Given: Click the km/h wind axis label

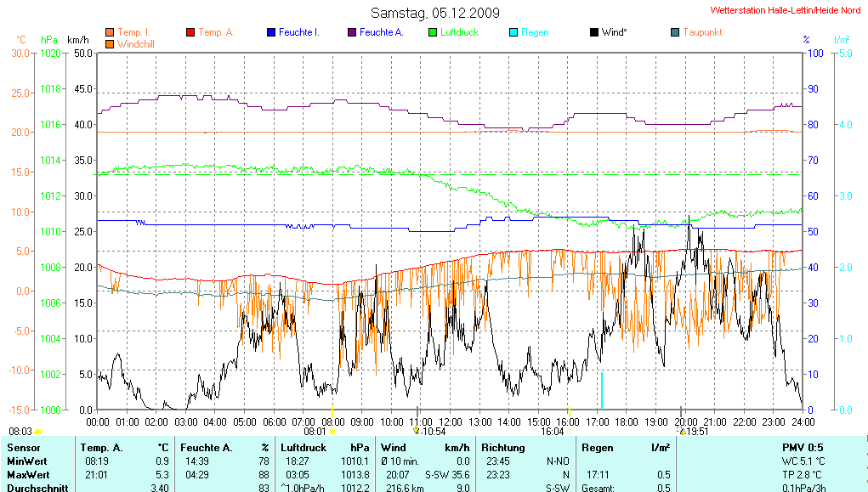Looking at the screenshot, I should click(77, 40).
